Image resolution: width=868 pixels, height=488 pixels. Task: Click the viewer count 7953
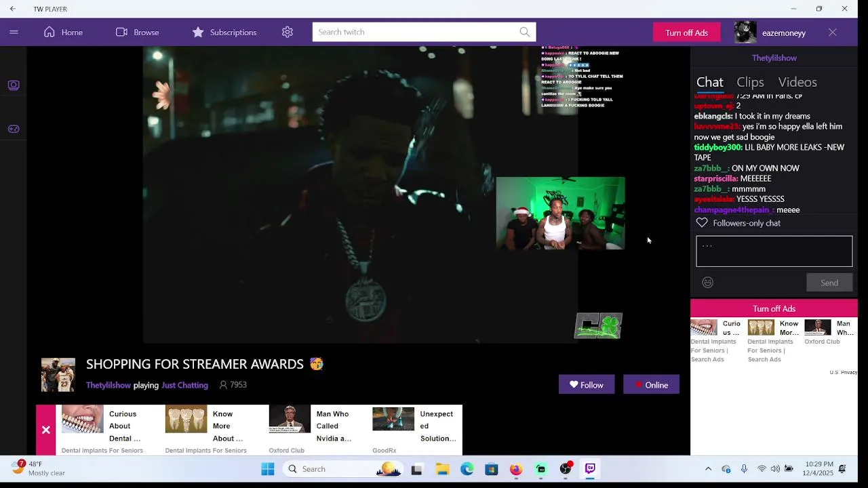coord(233,385)
